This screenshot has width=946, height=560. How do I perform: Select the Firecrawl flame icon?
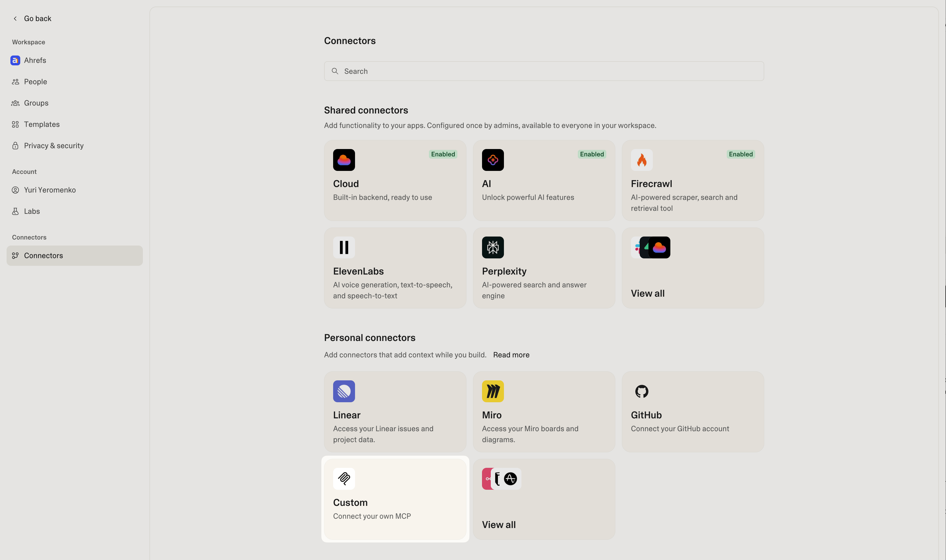click(x=641, y=160)
